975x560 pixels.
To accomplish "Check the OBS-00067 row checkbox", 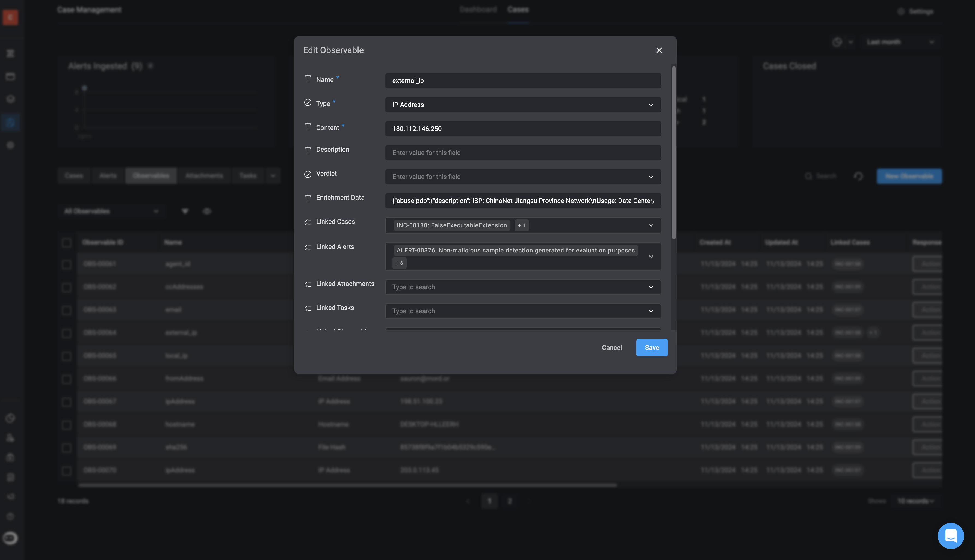I will click(x=67, y=402).
